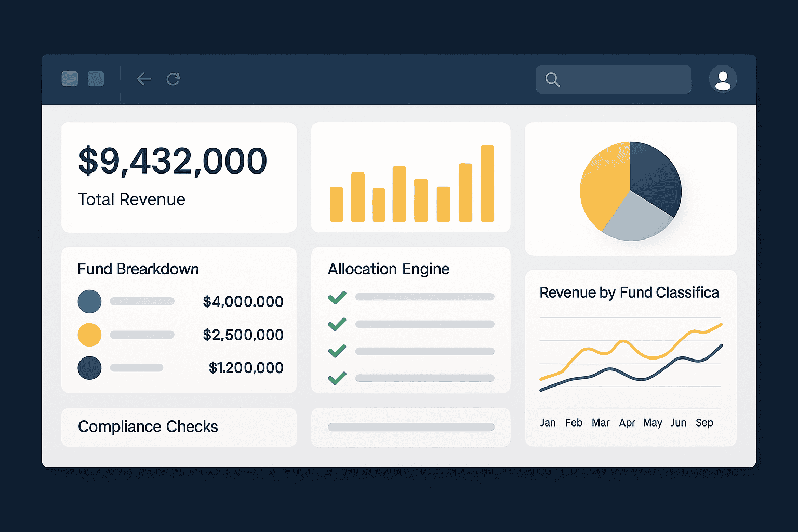The height and width of the screenshot is (532, 798).
Task: Click the Feb axis label
Action: click(x=574, y=423)
